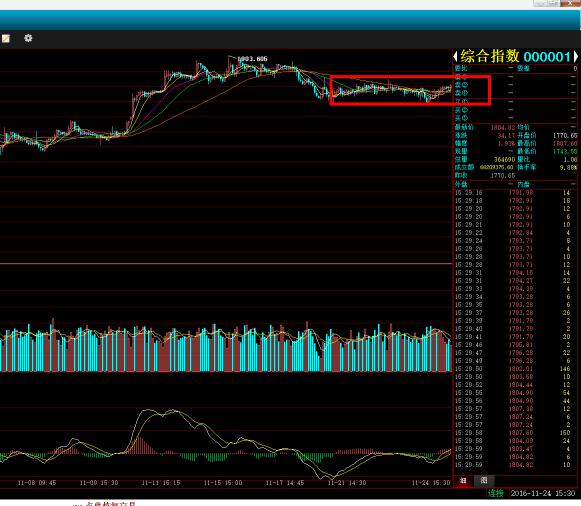Image resolution: width=581 pixels, height=506 pixels.
Task: Switch to the 图 chart tab
Action: [484, 481]
